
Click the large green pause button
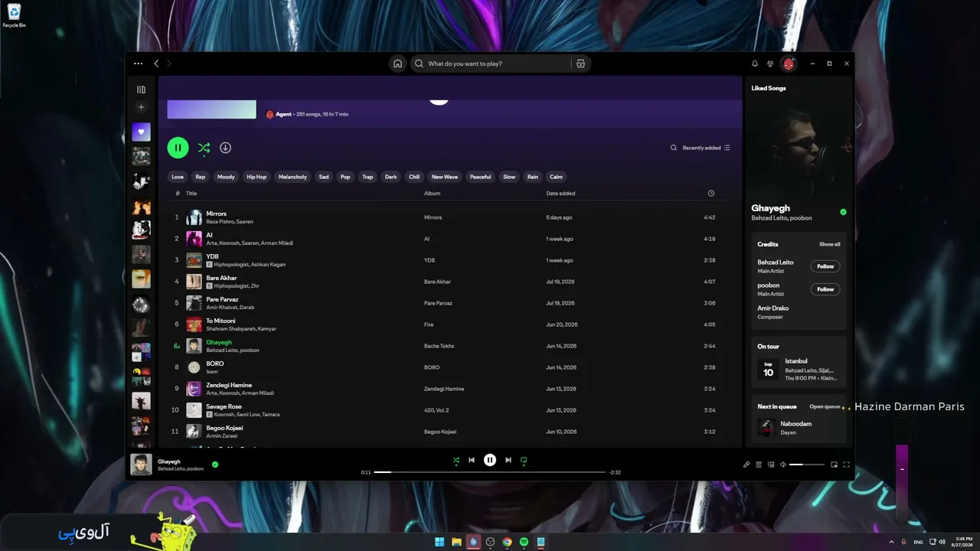178,148
